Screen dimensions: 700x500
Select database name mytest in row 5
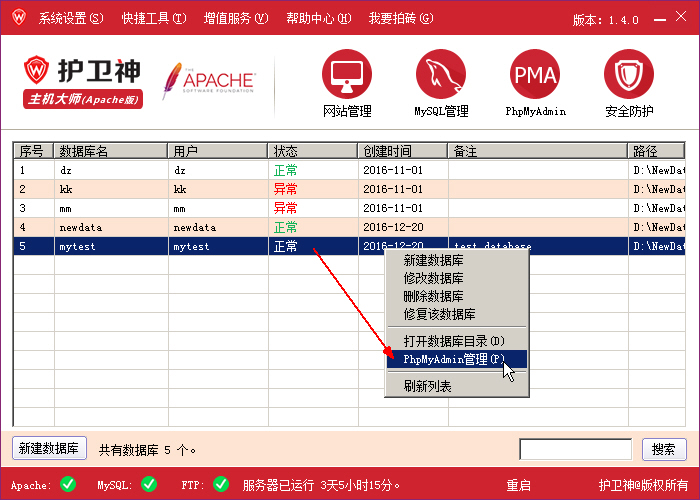click(77, 246)
